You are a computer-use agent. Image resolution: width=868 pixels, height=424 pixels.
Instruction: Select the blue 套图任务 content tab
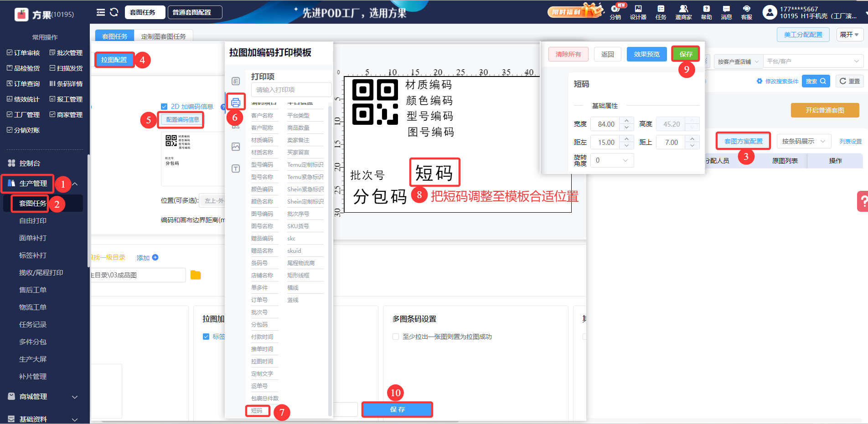pyautogui.click(x=115, y=36)
